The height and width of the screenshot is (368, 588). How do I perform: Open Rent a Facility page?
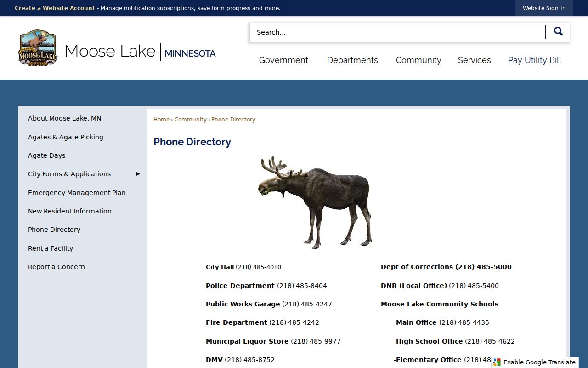[51, 248]
